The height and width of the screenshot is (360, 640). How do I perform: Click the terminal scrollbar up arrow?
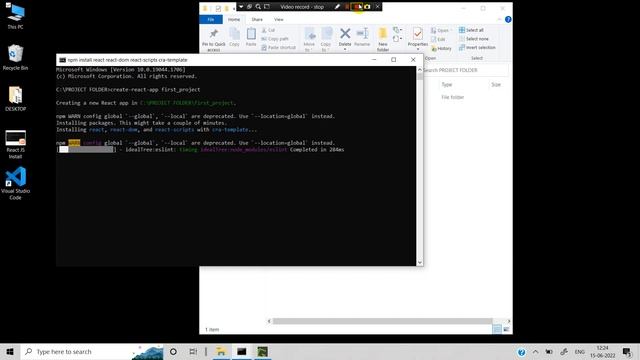pos(420,70)
